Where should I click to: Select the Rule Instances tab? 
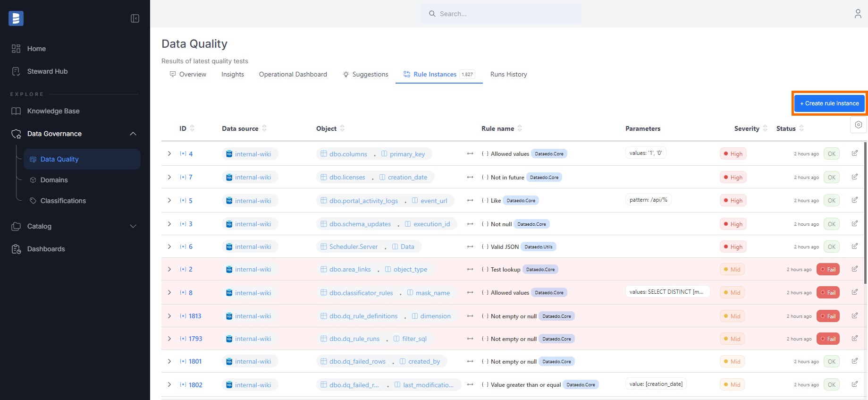(438, 74)
